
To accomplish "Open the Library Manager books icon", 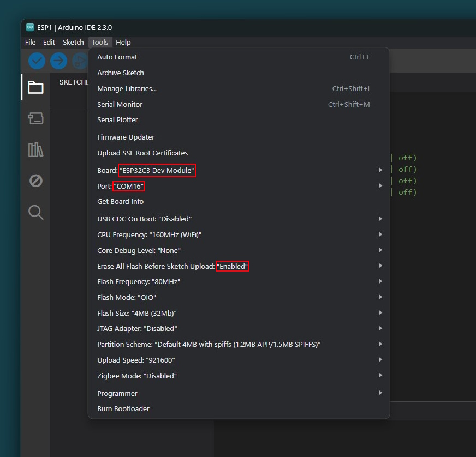I will click(x=36, y=150).
